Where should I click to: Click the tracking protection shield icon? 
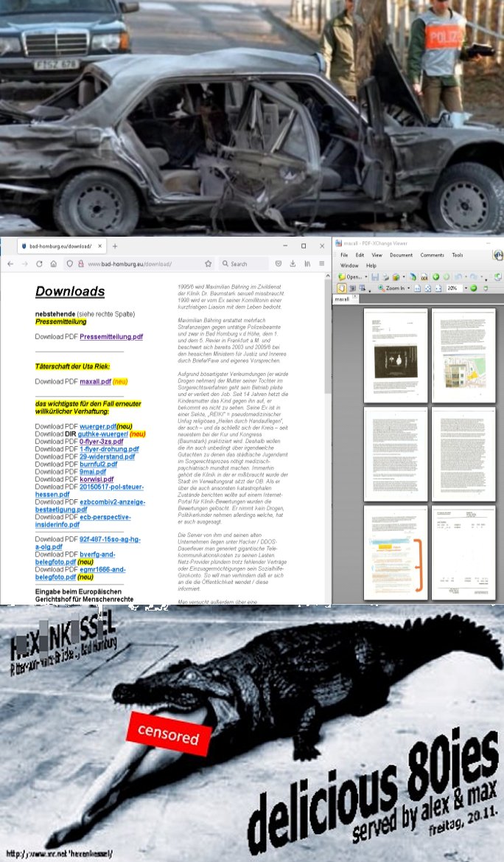click(70, 264)
